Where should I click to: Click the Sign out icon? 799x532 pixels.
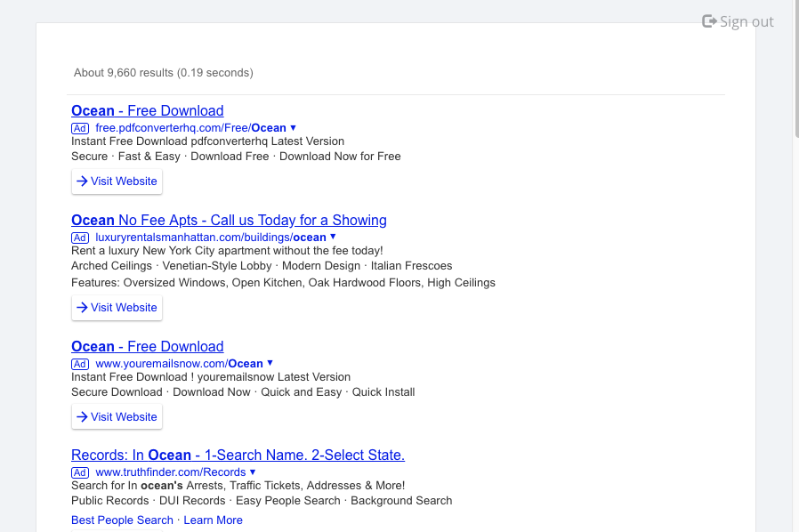[x=709, y=21]
